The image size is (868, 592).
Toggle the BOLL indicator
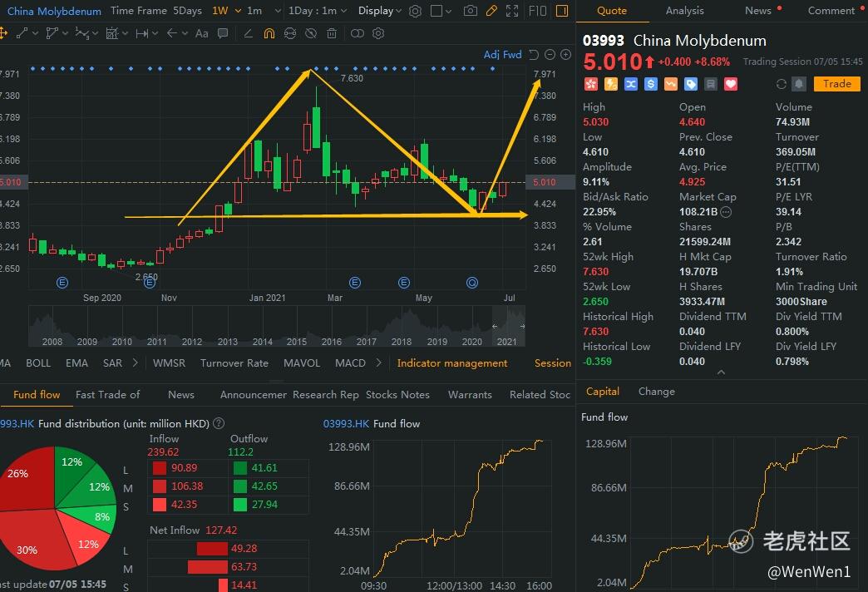[x=38, y=363]
